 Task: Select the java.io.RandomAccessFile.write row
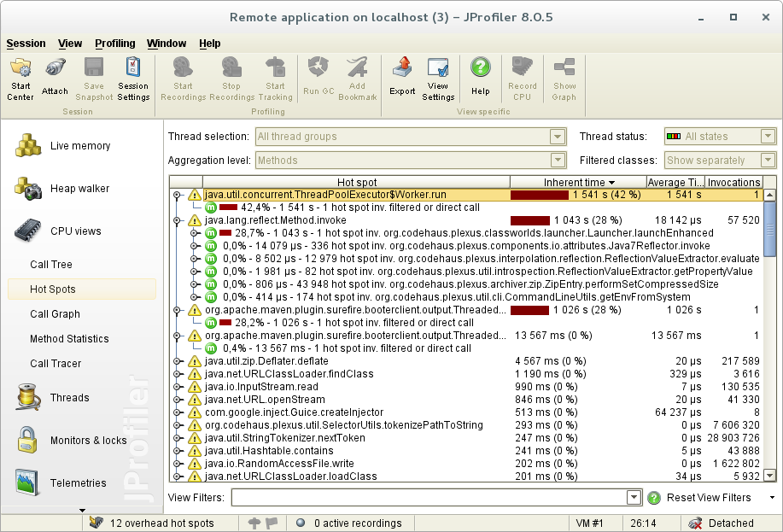(466, 464)
